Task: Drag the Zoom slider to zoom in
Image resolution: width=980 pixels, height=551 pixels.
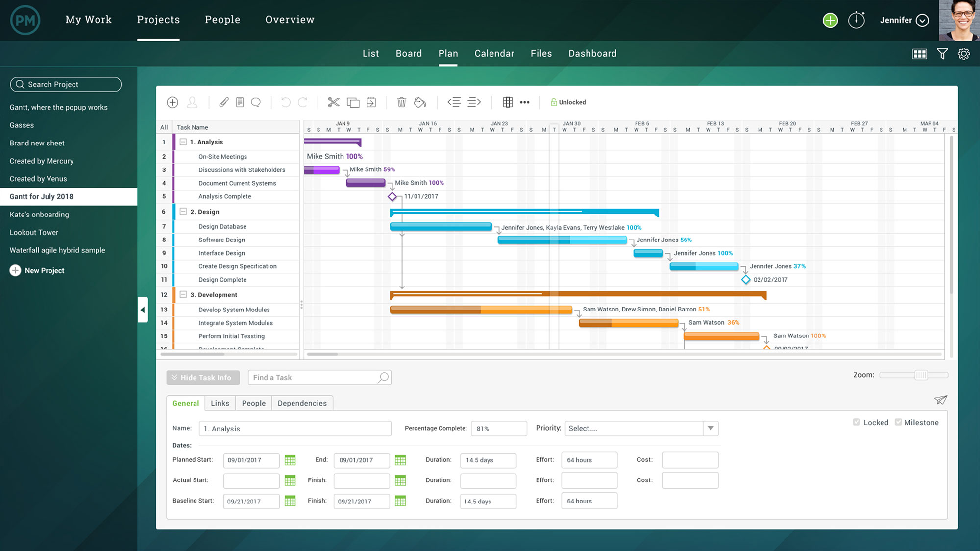Action: (x=922, y=375)
